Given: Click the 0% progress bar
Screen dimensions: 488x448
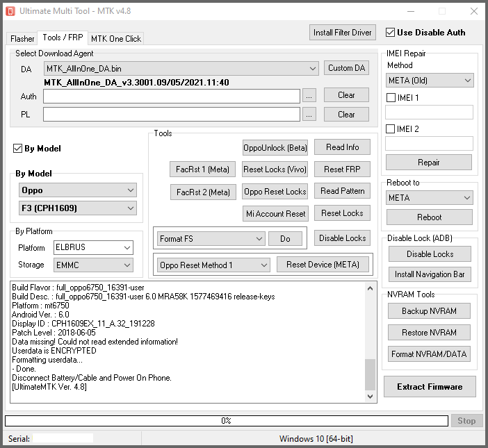Looking at the screenshot, I should tap(226, 421).
